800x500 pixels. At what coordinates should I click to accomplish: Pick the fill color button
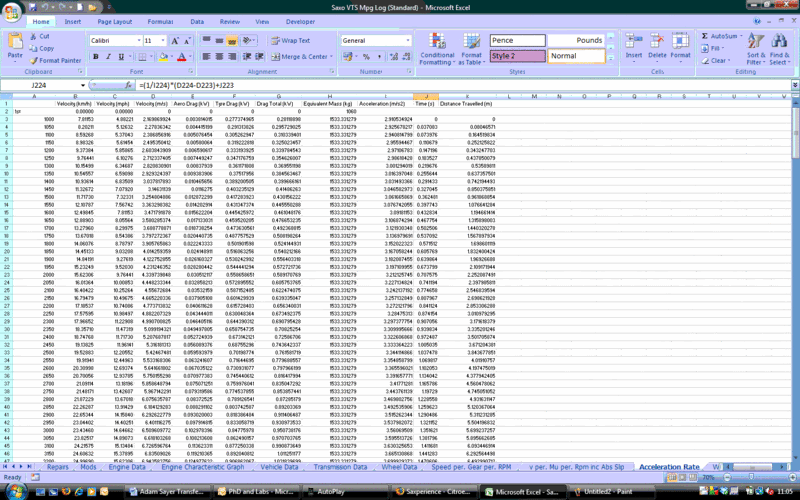163,57
